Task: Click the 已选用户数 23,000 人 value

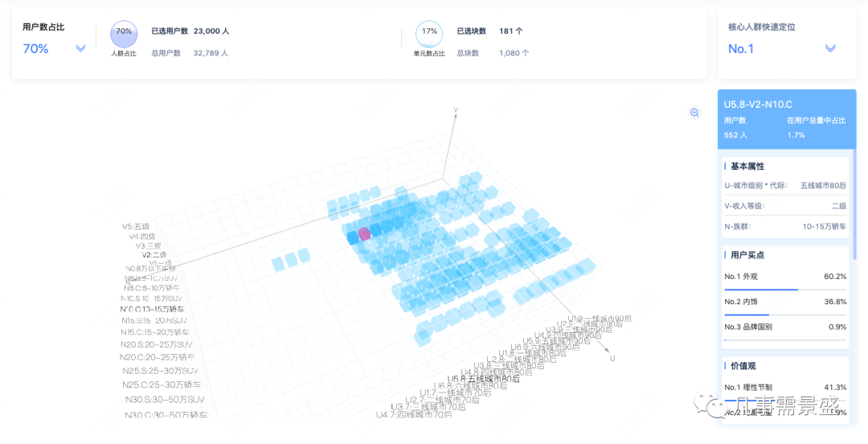Action: click(211, 31)
